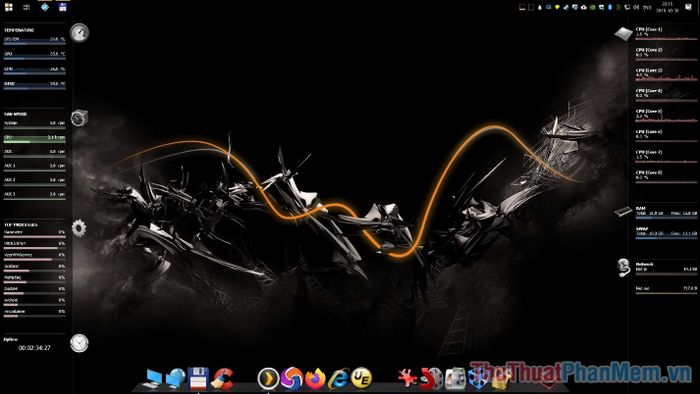
Task: Open the network globe icon in dock
Action: pos(175,378)
